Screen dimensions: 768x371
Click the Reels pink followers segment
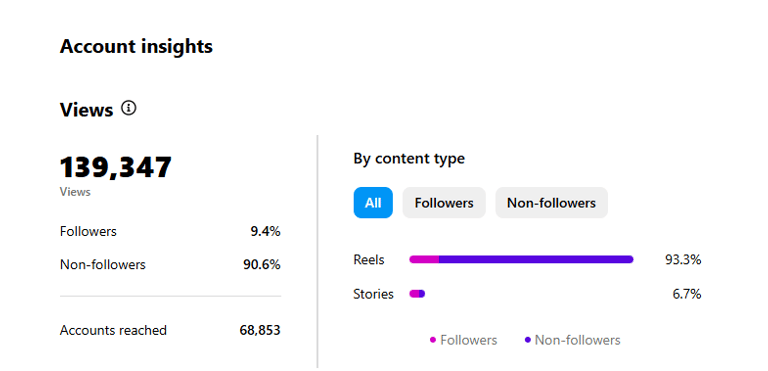pos(424,259)
